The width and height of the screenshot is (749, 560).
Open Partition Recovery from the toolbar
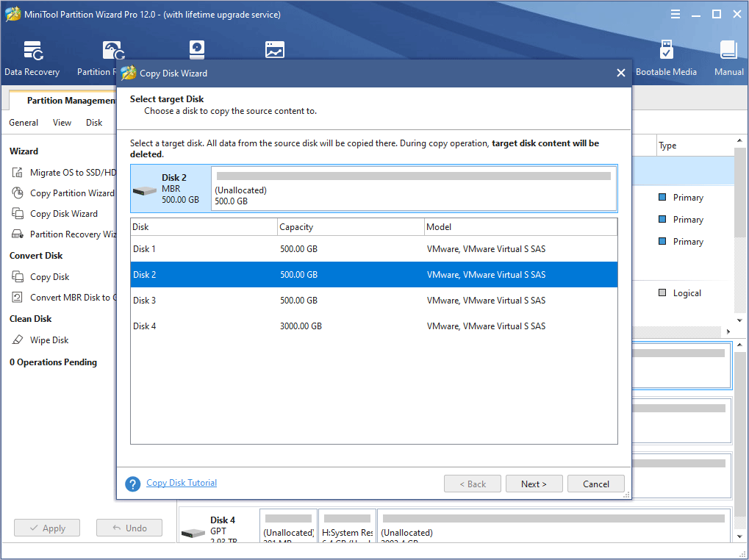click(97, 58)
